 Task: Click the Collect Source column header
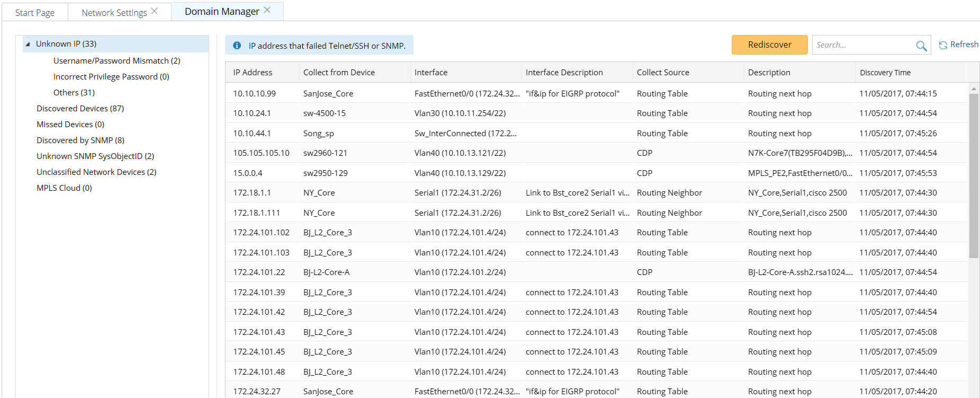coord(663,73)
